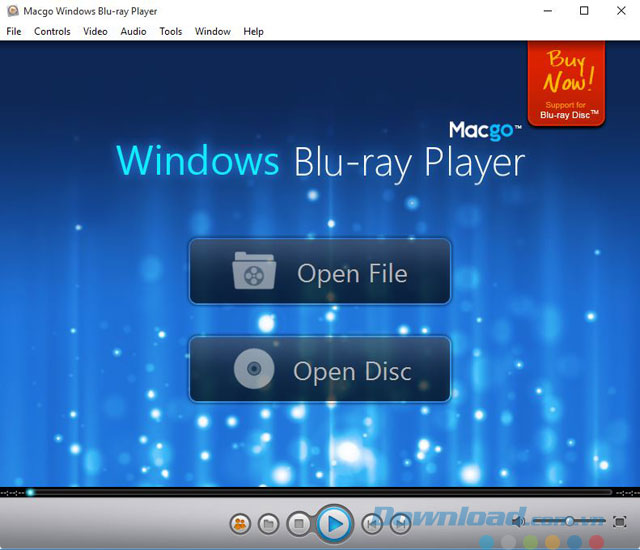
Task: Open the Help menu
Action: tap(254, 31)
